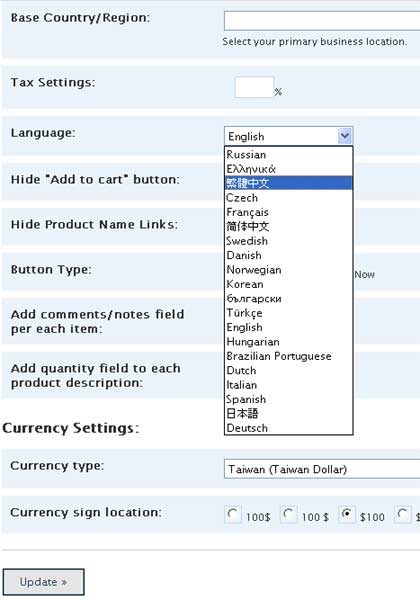Choose Spanish from the language list
Image resolution: width=420 pixels, height=600 pixels.
pos(288,399)
